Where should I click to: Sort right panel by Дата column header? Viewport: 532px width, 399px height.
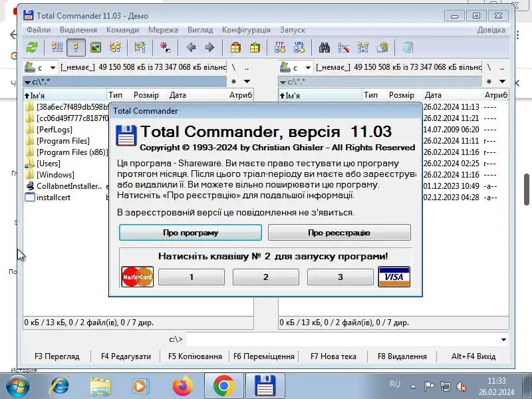point(453,95)
